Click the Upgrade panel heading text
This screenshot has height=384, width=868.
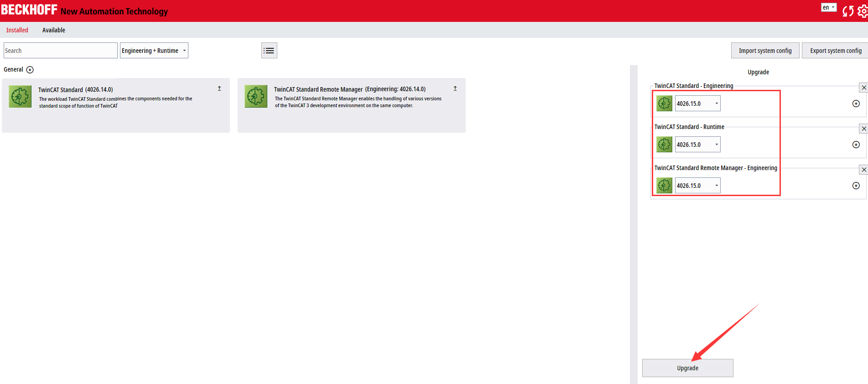(x=758, y=72)
